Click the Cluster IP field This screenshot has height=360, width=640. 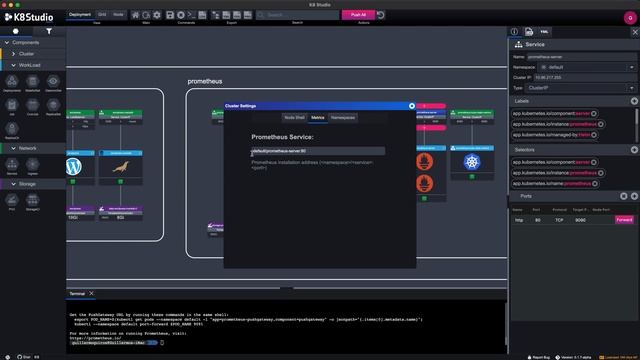(x=585, y=78)
